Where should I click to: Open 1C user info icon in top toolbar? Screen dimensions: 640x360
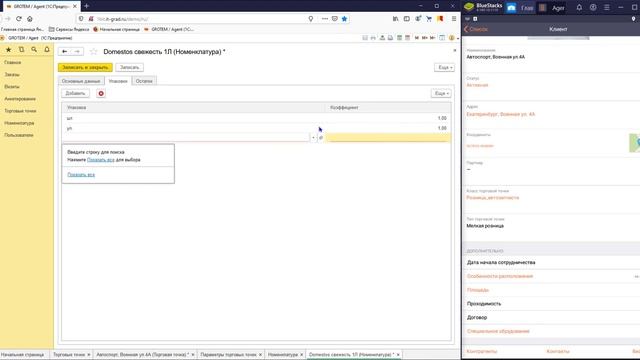pos(451,38)
